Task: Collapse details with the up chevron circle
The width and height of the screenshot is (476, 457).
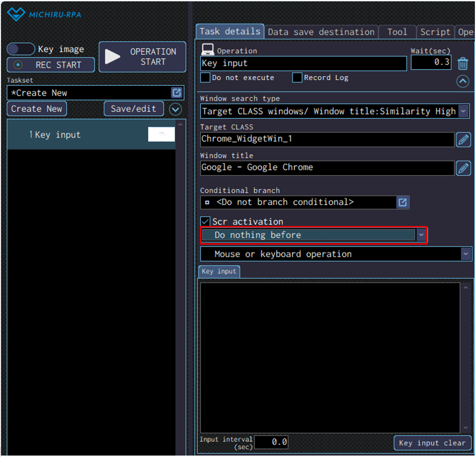Action: 463,81
